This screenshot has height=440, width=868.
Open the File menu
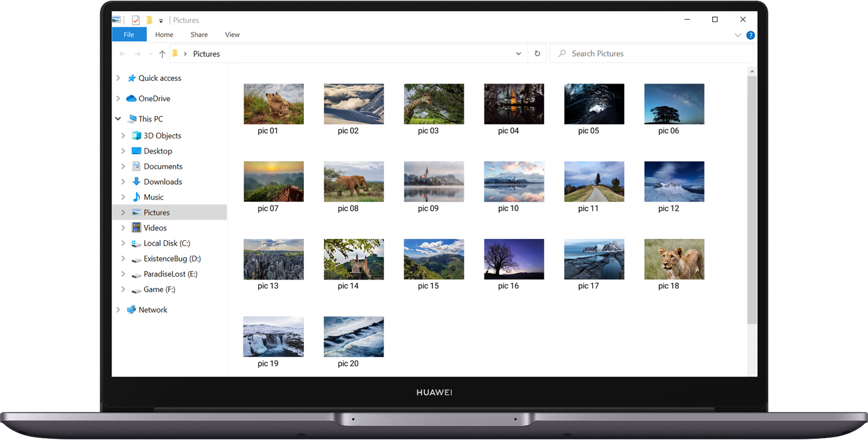click(129, 34)
